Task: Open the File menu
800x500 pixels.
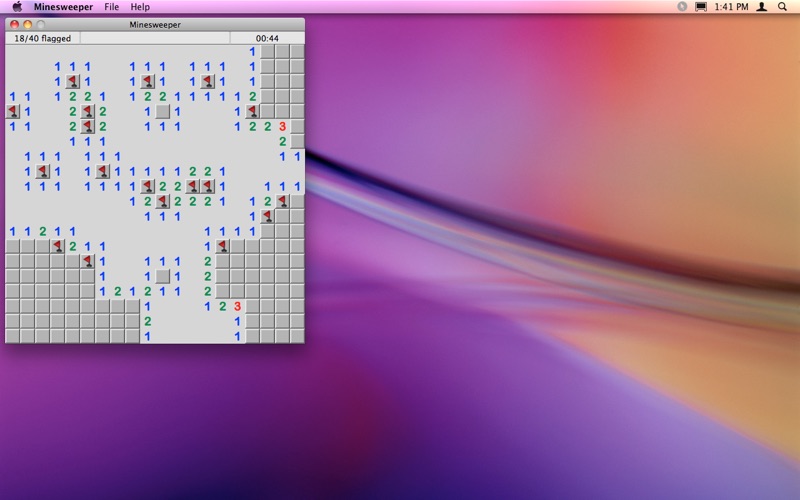Action: click(111, 7)
